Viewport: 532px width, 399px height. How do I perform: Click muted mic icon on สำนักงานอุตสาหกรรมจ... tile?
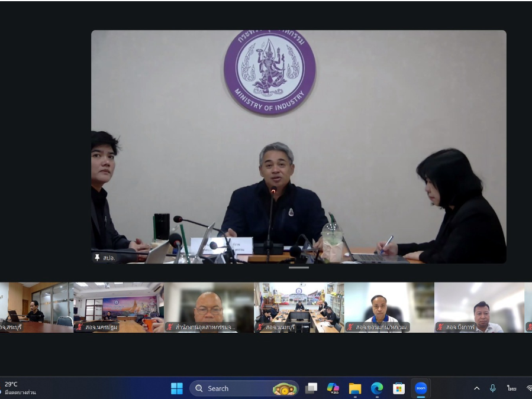[x=170, y=327]
